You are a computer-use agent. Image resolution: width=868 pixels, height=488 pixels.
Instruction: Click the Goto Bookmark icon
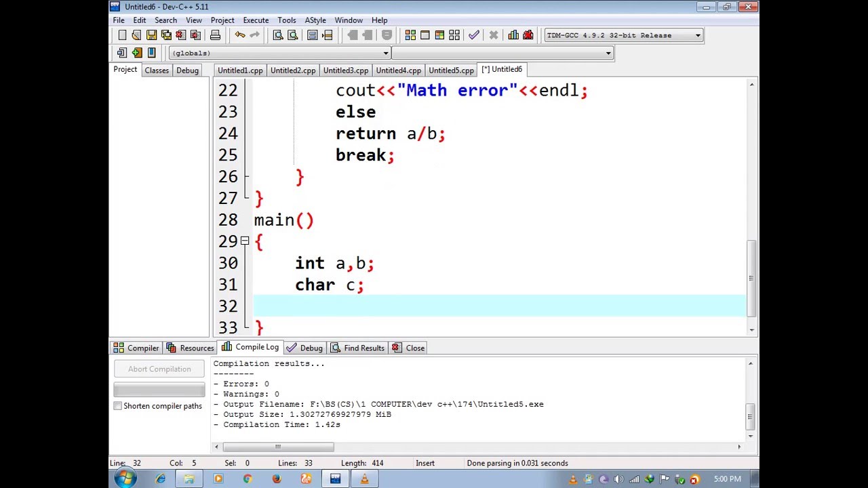(x=151, y=53)
